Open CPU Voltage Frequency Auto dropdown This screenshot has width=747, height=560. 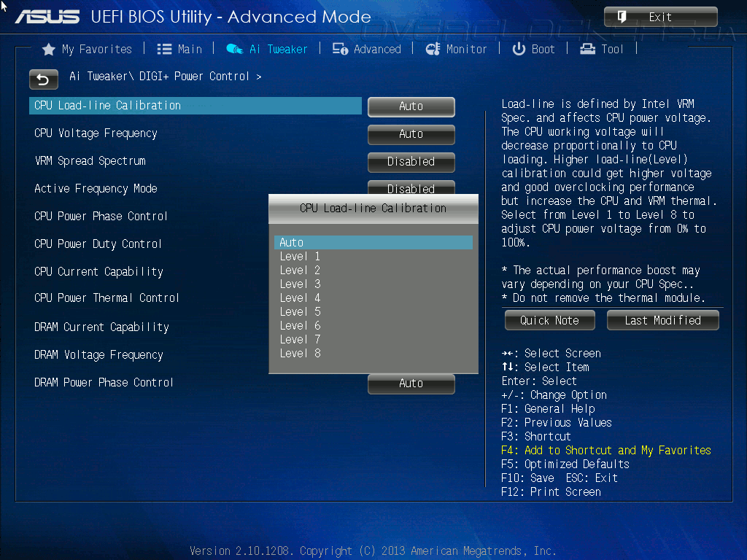click(x=411, y=134)
